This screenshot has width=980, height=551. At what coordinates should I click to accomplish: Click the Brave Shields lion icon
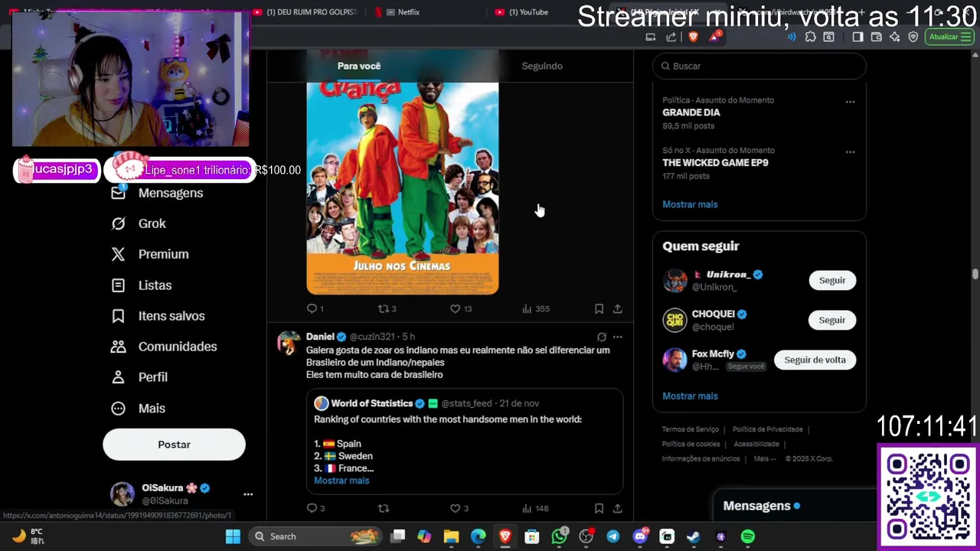[694, 37]
